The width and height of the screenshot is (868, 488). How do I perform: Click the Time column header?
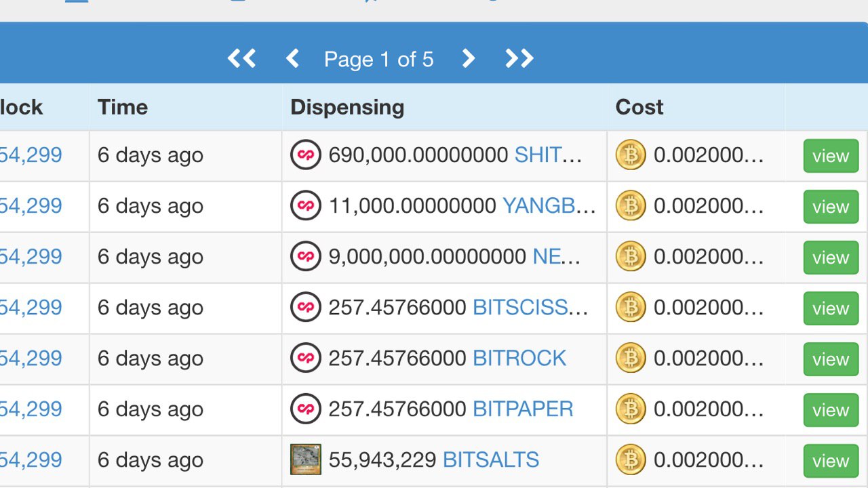pos(123,107)
